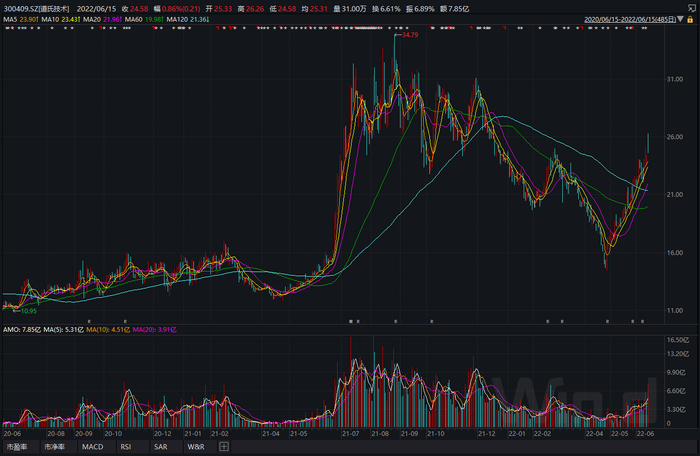Select the 市盈率 indicator tab
The height and width of the screenshot is (456, 700).
pyautogui.click(x=17, y=447)
